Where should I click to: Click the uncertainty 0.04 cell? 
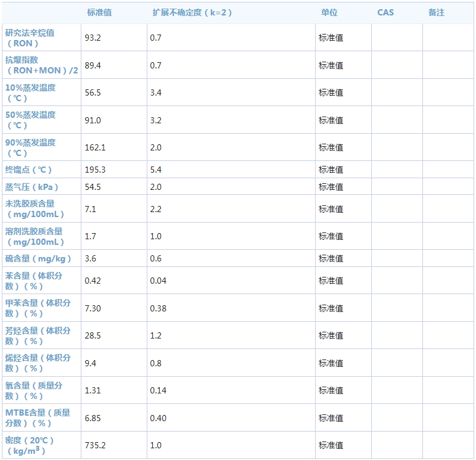tap(158, 281)
